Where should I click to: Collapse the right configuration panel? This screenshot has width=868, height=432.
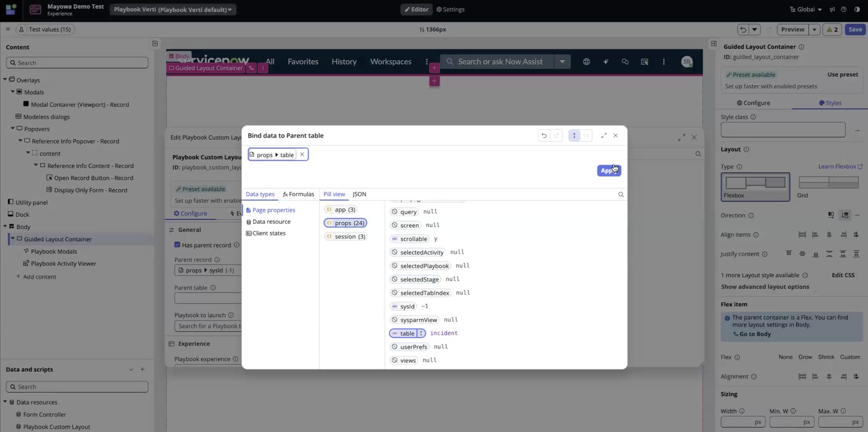(713, 44)
